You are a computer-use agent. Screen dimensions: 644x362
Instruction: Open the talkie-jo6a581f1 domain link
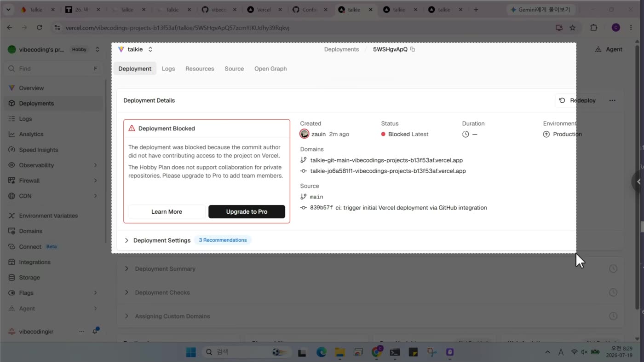pyautogui.click(x=388, y=171)
